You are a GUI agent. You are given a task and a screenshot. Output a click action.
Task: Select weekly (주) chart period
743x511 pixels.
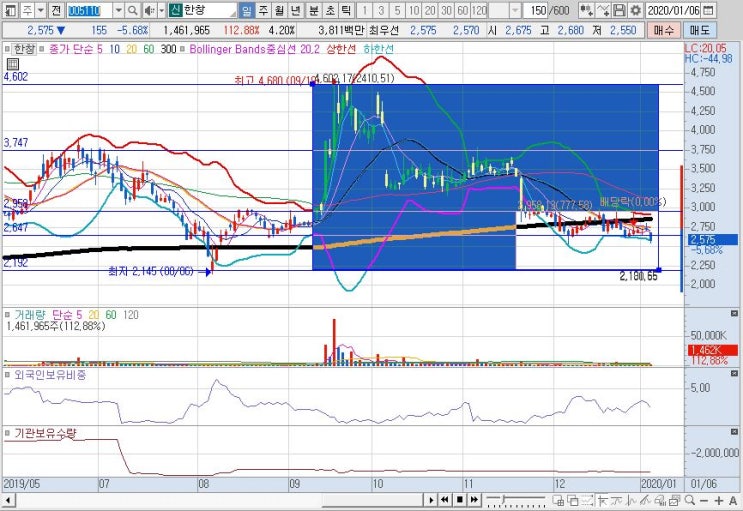pos(263,10)
